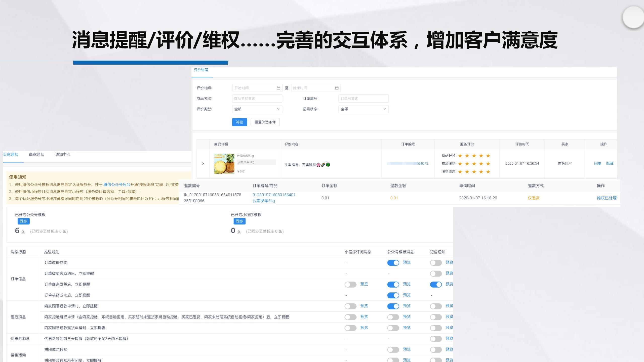Screen dimensions: 644x362
Task: Preview 公众号模板消息 for 订单改价成功
Action: tap(407, 262)
